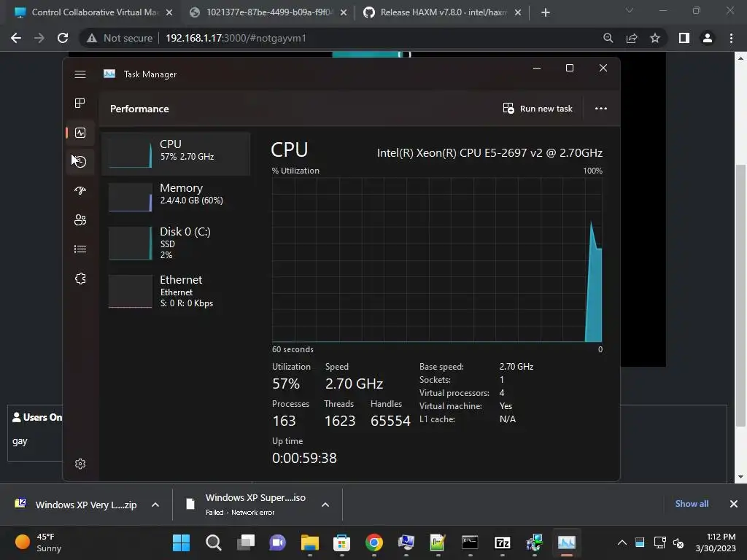
Task: Open App history page in Task Manager
Action: coord(80,161)
